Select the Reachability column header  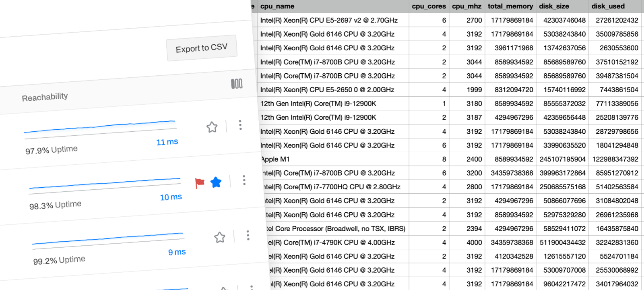(x=45, y=97)
